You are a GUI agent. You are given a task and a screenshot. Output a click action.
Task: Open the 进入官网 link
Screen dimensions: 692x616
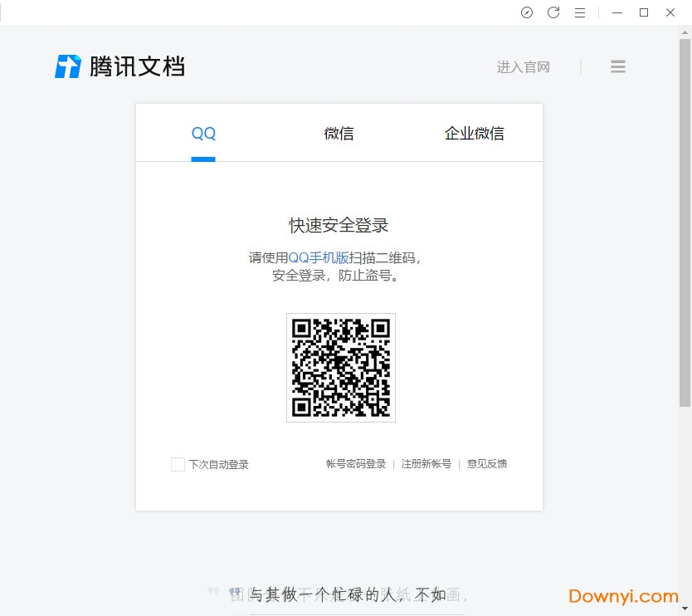[523, 67]
